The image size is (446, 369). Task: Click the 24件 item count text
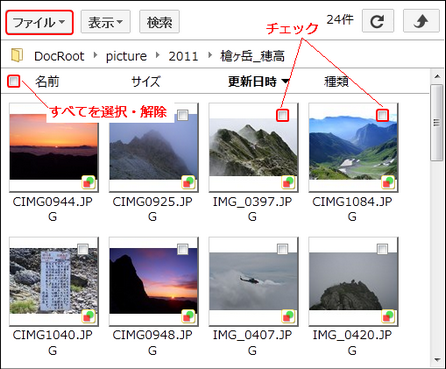pos(340,20)
